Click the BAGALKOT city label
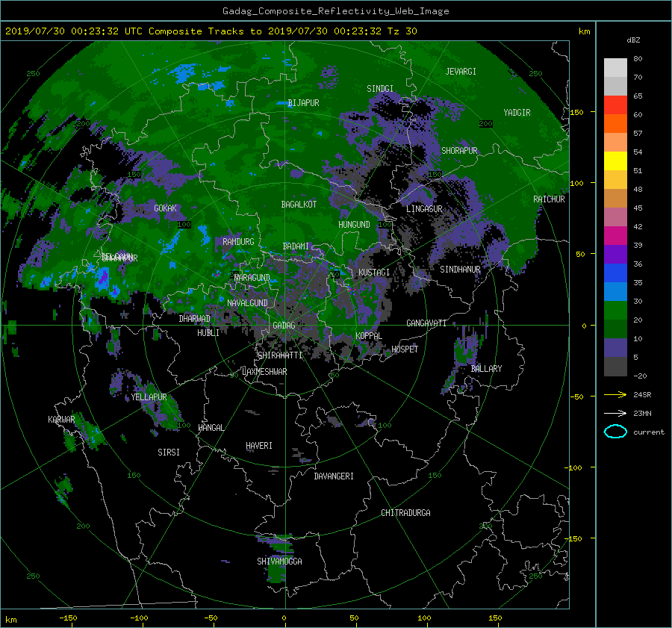The width and height of the screenshot is (672, 628). tap(299, 205)
